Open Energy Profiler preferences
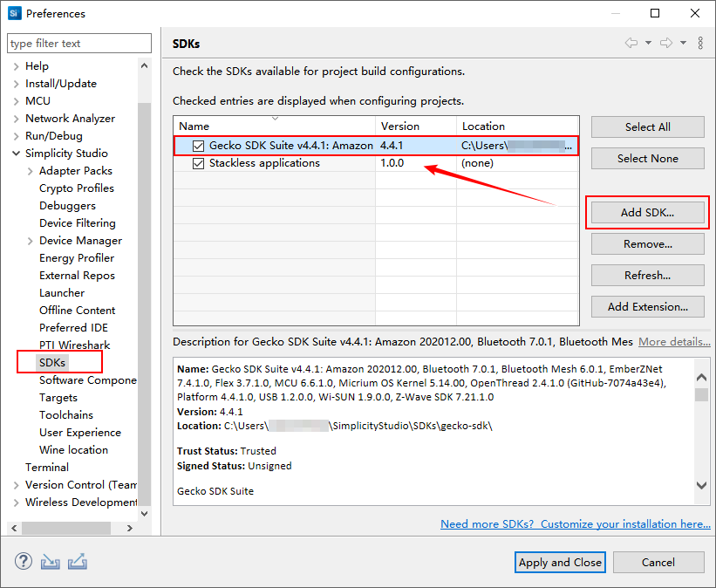The height and width of the screenshot is (588, 716). pos(77,257)
